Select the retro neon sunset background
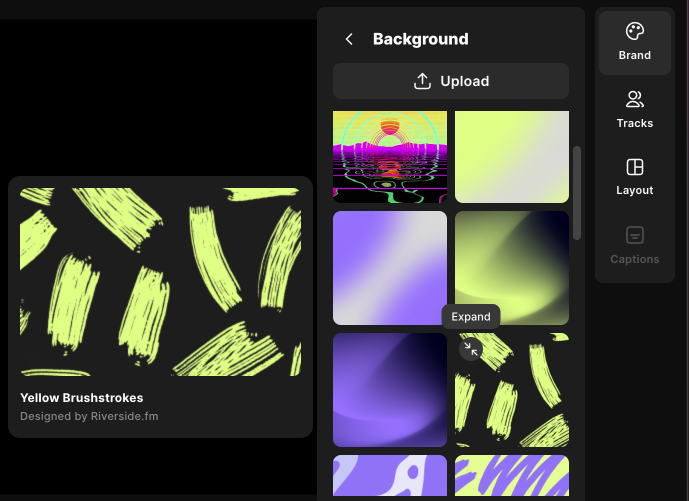The width and height of the screenshot is (689, 501). (390, 156)
